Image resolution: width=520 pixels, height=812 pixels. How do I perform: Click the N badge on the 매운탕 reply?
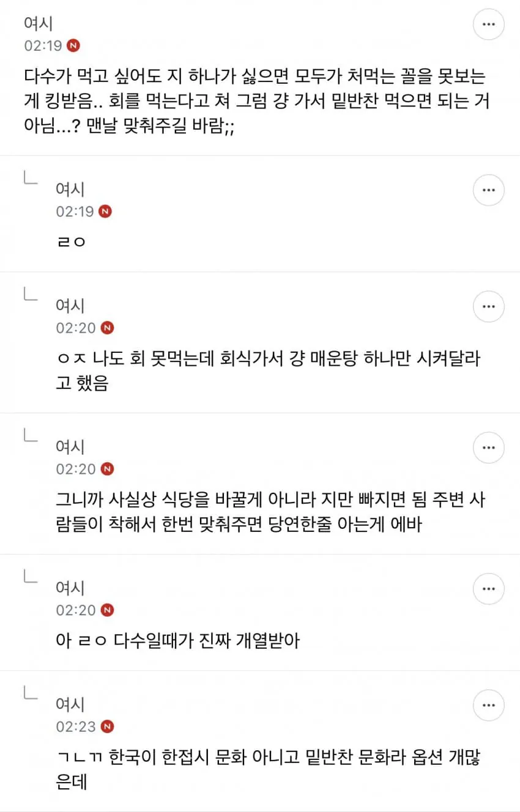(x=107, y=328)
